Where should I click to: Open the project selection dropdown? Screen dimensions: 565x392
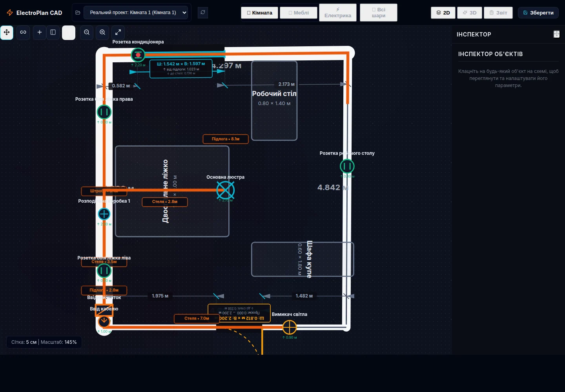(136, 13)
